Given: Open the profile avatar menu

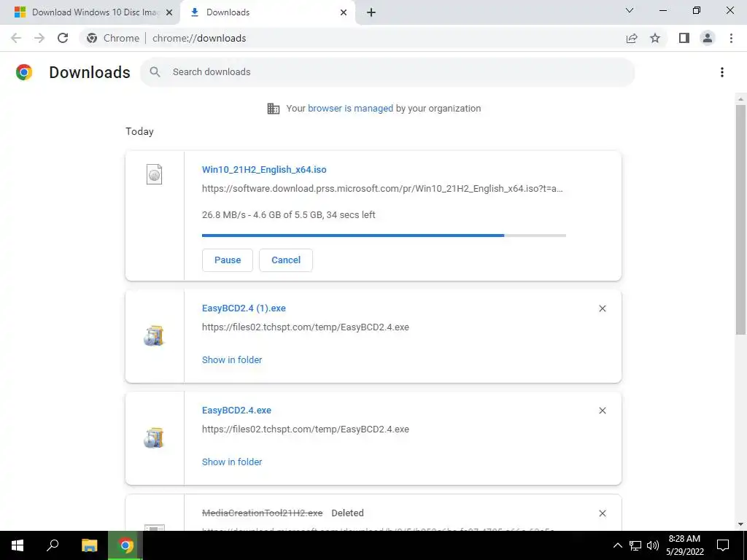Looking at the screenshot, I should click(708, 38).
